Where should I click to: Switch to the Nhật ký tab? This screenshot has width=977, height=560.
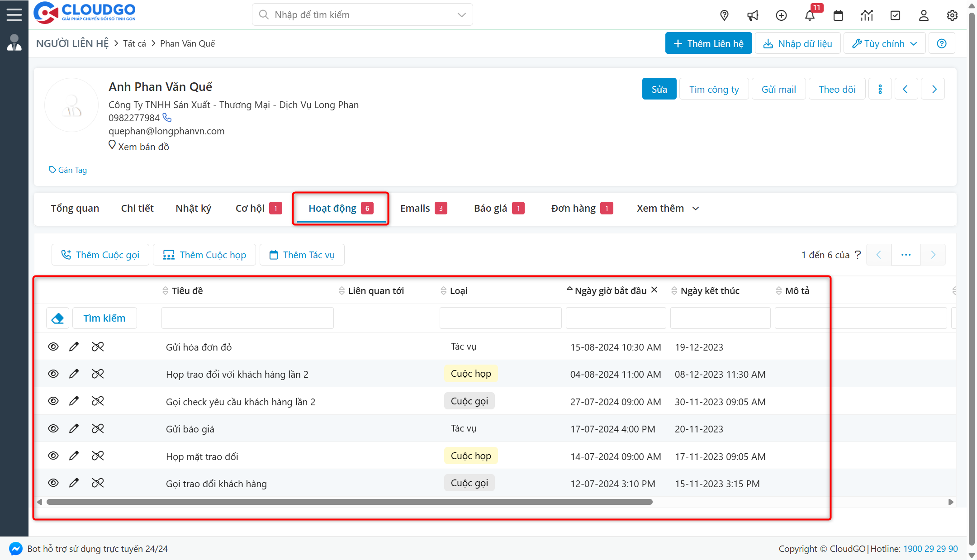[193, 209]
